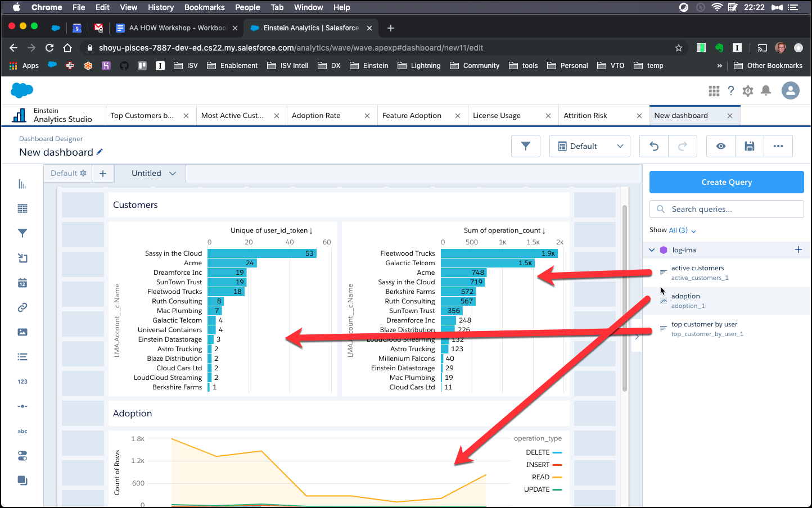Collapse the query panel arrow
Viewport: 812px width, 508px height.
[x=637, y=337]
